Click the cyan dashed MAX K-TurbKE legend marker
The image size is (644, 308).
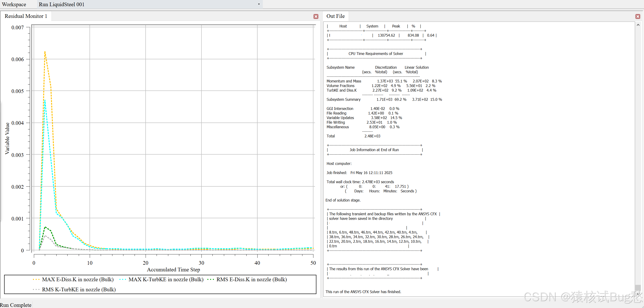pos(122,279)
